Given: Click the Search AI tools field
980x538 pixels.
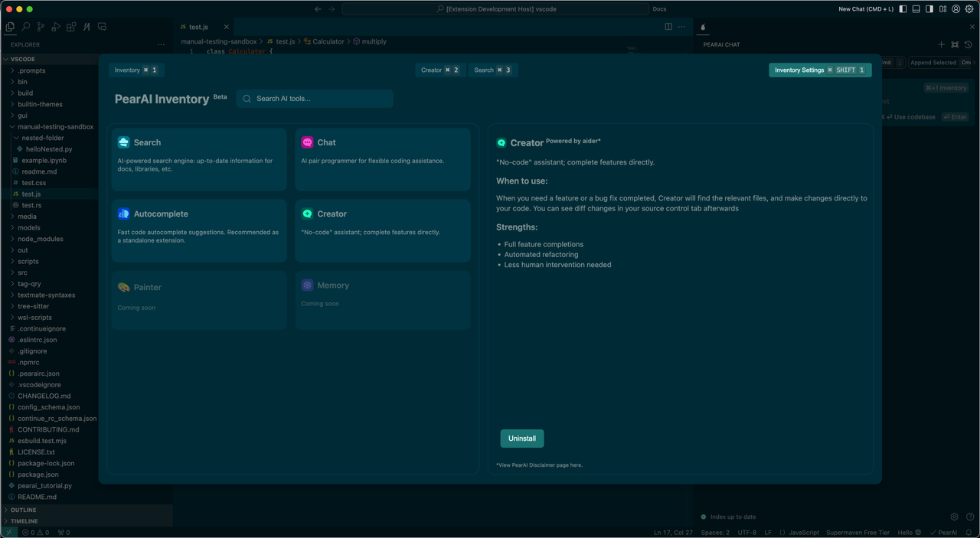Looking at the screenshot, I should click(x=315, y=99).
